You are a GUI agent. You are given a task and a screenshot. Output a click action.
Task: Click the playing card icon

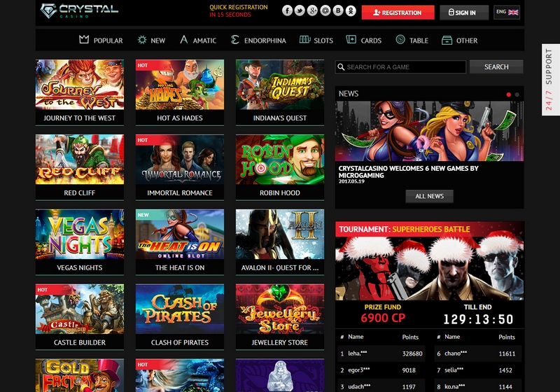351,40
